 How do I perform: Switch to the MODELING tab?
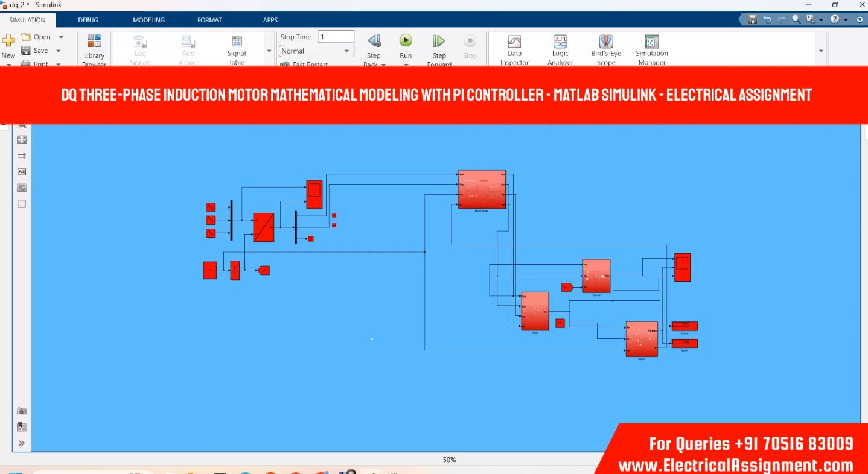click(x=148, y=20)
